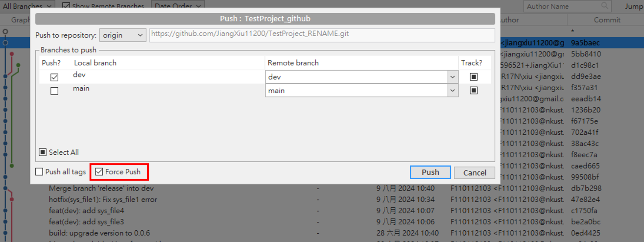Uncheck the push checkbox for dev branch
This screenshot has height=242, width=644.
(x=55, y=77)
